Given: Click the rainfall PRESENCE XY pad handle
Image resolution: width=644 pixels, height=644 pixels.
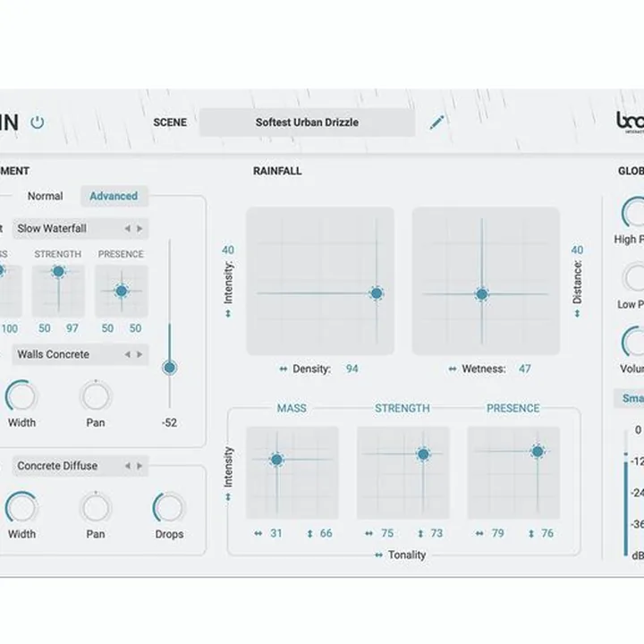Looking at the screenshot, I should click(x=538, y=452).
